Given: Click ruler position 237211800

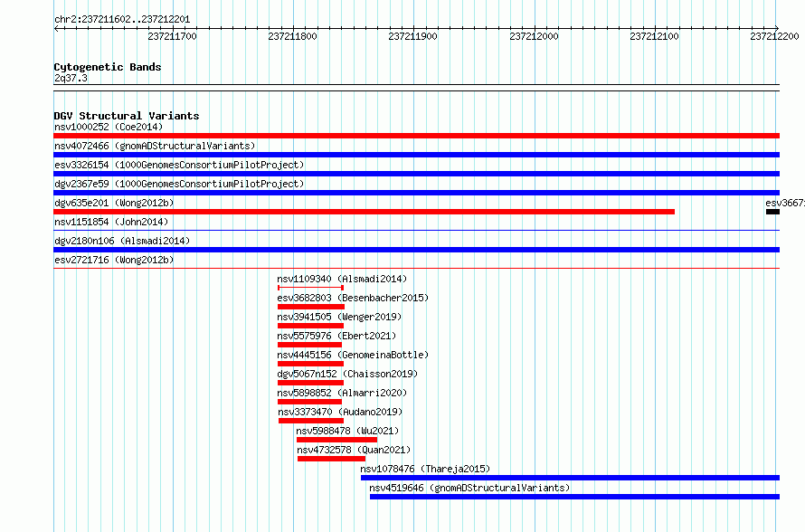Looking at the screenshot, I should pyautogui.click(x=293, y=36).
